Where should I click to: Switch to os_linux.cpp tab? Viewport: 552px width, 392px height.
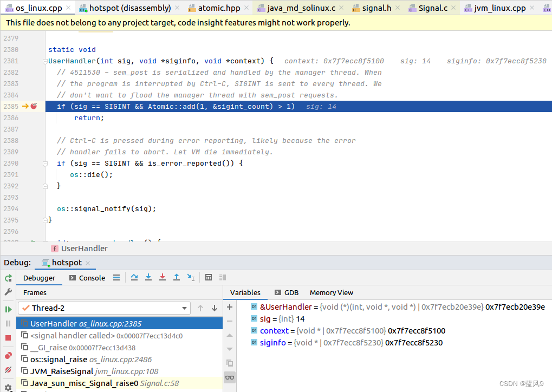tap(38, 8)
